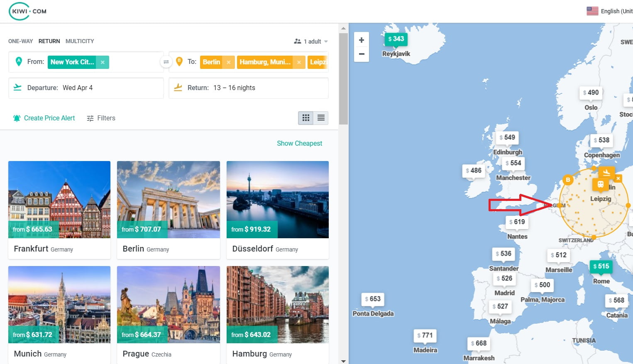Select $486 price tag over Ireland
The height and width of the screenshot is (364, 633).
point(474,171)
